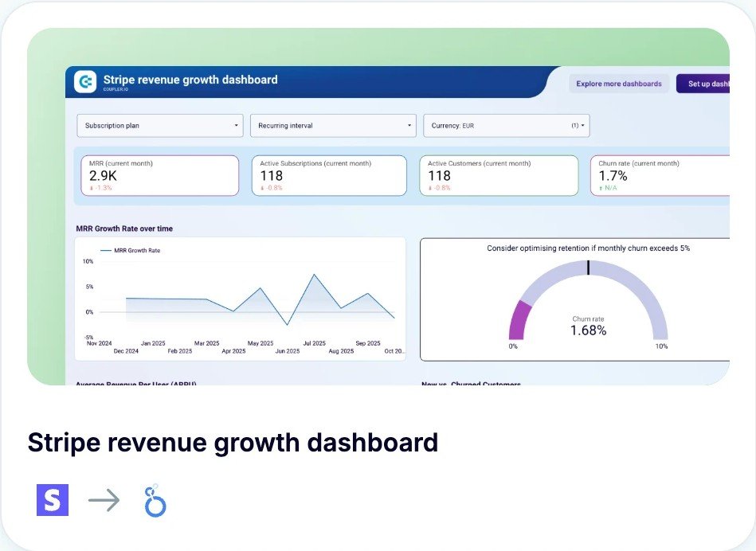Click the Active Subscriptions change indicator
The image size is (756, 551).
[x=271, y=188]
